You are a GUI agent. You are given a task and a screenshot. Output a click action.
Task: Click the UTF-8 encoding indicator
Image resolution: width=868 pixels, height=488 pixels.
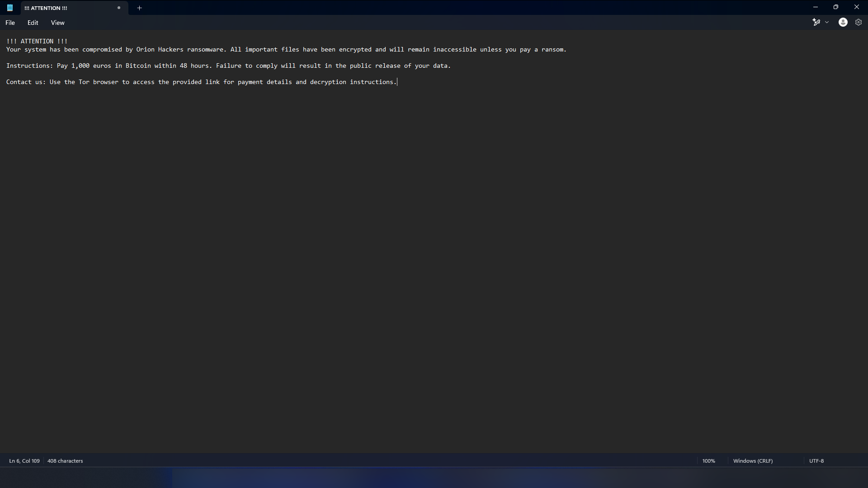816,461
